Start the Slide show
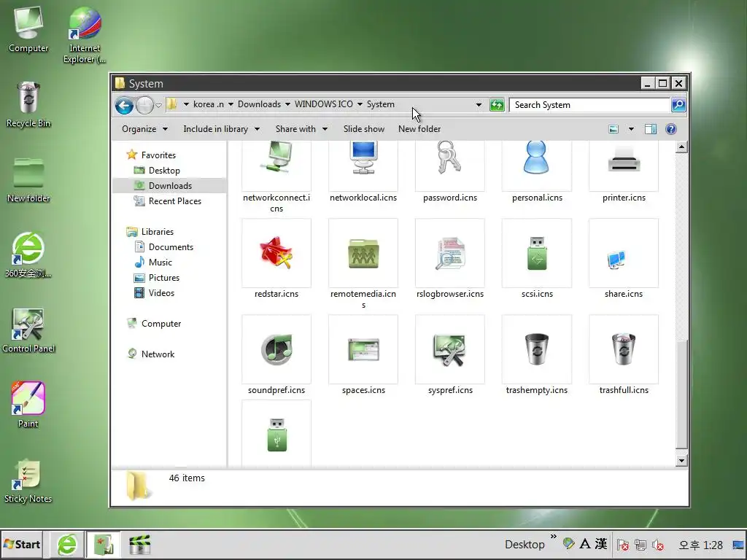Viewport: 747px width, 560px height. [x=364, y=129]
